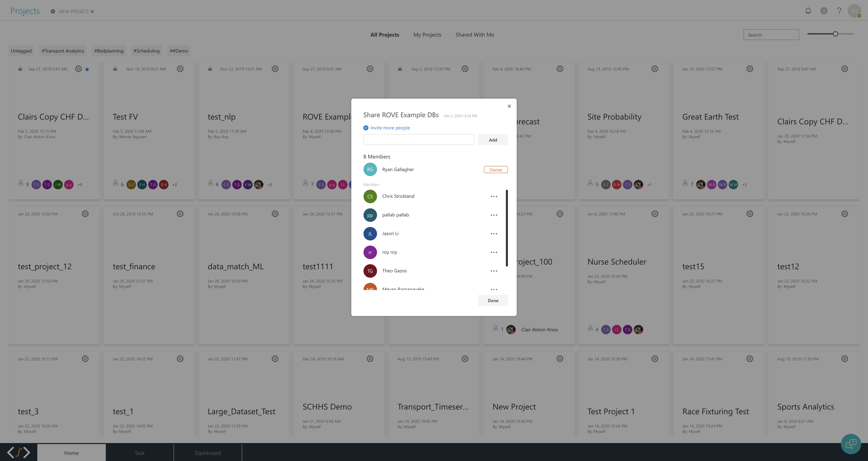Open the chat support bubble icon
Screen dimensions: 868x461
(851, 444)
